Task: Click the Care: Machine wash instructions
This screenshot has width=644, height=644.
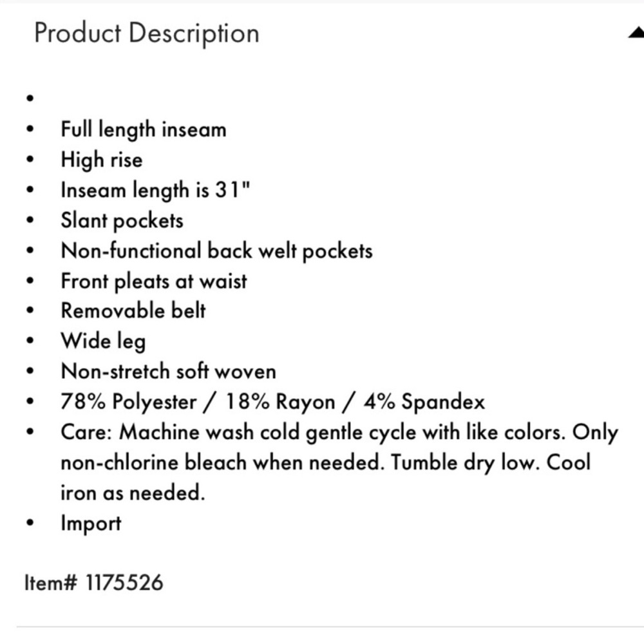Action: [x=339, y=462]
